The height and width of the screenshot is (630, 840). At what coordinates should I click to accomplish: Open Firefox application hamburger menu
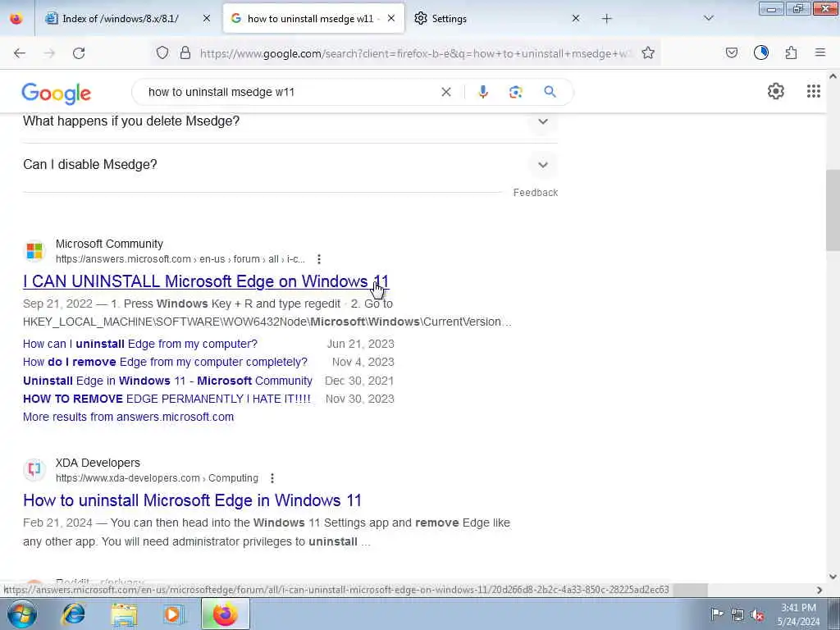[820, 52]
